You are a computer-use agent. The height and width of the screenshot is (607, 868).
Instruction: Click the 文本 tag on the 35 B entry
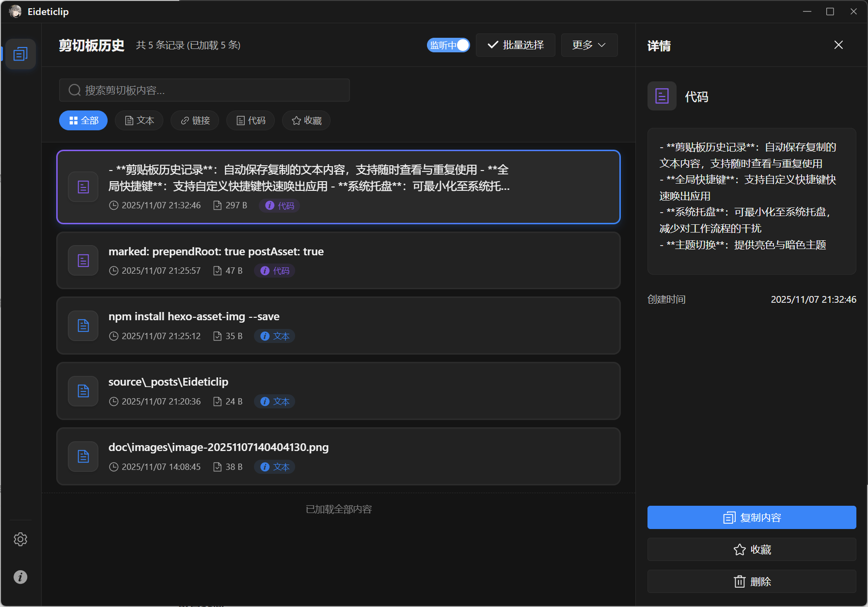tap(275, 336)
